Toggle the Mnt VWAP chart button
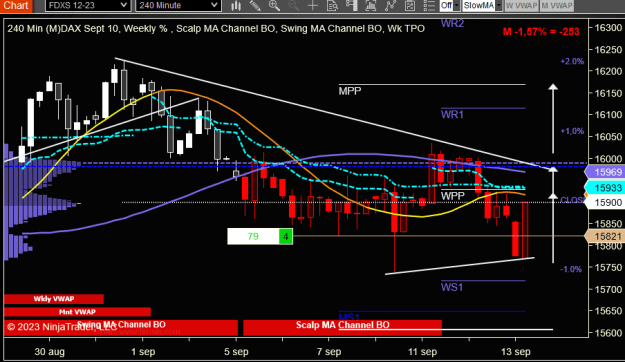 [x=77, y=312]
